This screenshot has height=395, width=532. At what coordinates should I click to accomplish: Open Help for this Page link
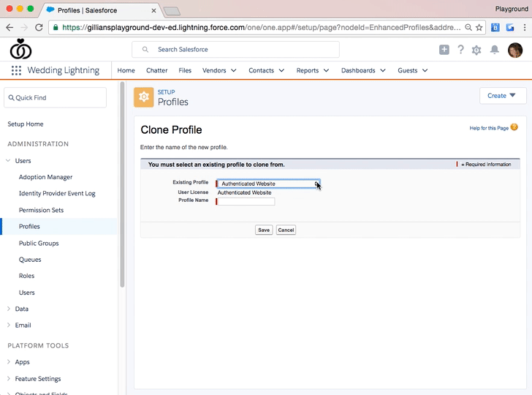pos(489,128)
